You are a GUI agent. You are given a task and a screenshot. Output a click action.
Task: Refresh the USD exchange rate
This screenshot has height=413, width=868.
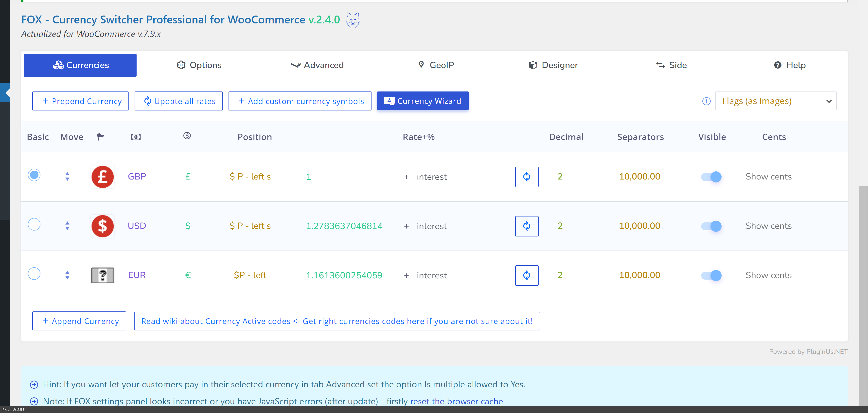click(x=526, y=226)
